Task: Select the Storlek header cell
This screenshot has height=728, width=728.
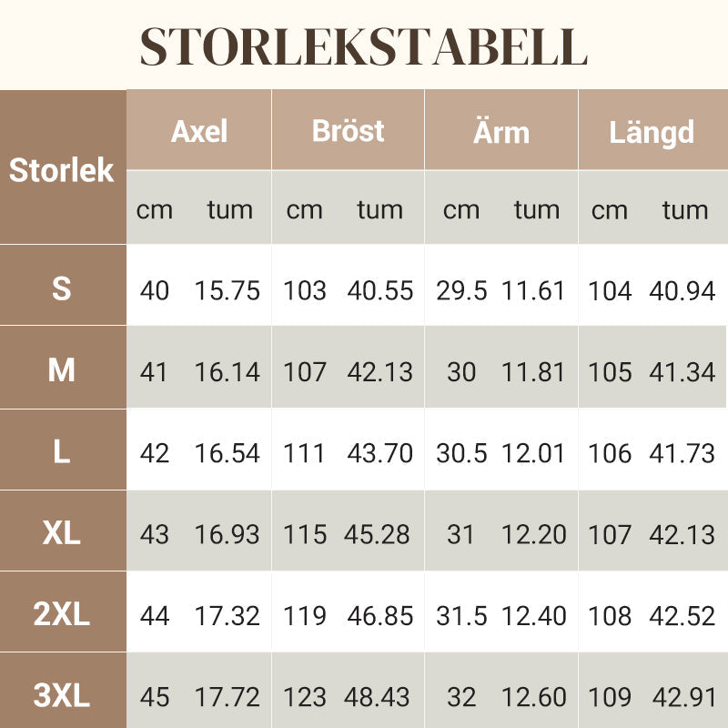Action: (63, 167)
